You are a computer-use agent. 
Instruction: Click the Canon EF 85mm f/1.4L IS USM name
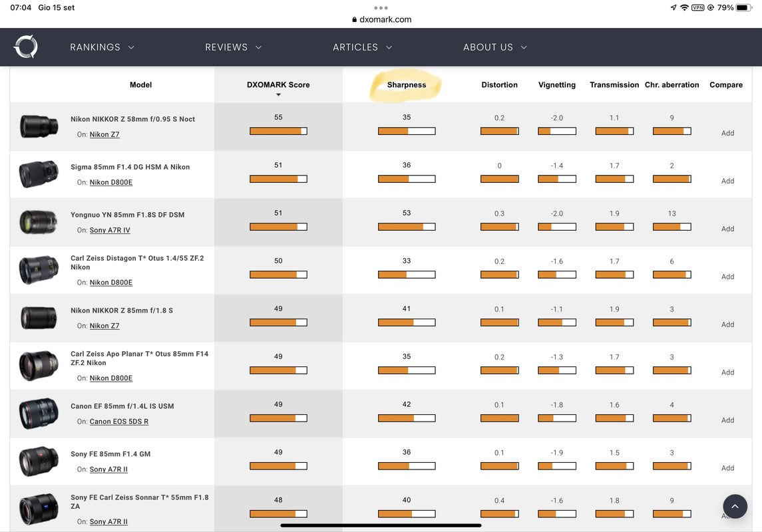click(x=122, y=406)
